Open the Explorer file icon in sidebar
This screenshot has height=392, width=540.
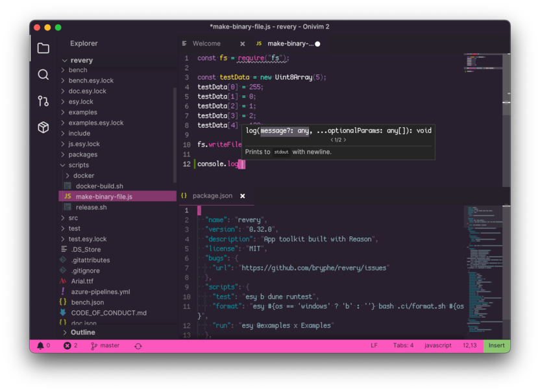coord(43,49)
